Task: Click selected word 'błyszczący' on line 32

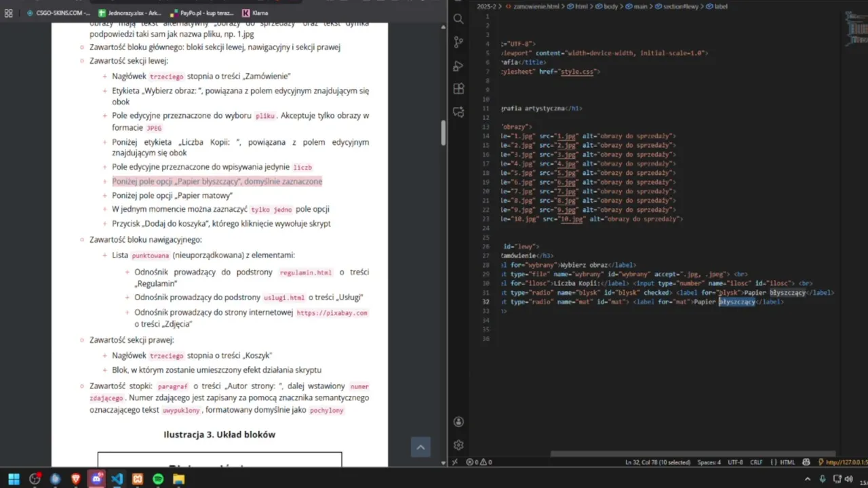Action: [x=737, y=302]
